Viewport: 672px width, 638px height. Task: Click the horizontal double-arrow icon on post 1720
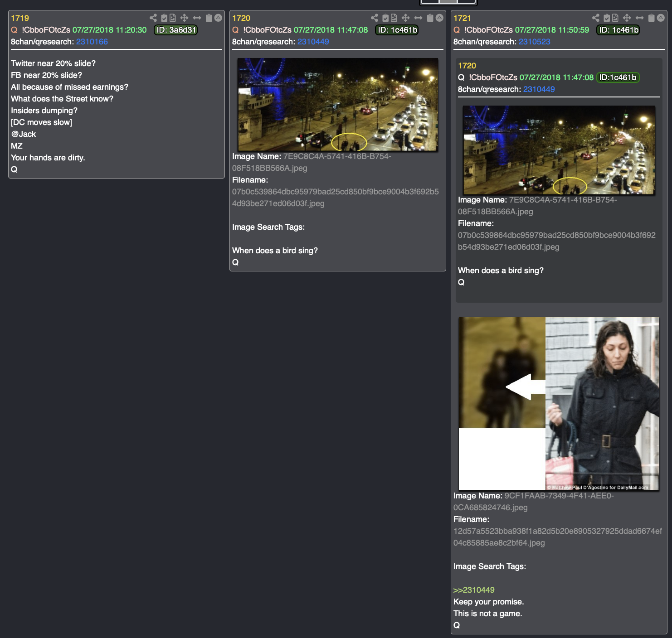tap(418, 18)
